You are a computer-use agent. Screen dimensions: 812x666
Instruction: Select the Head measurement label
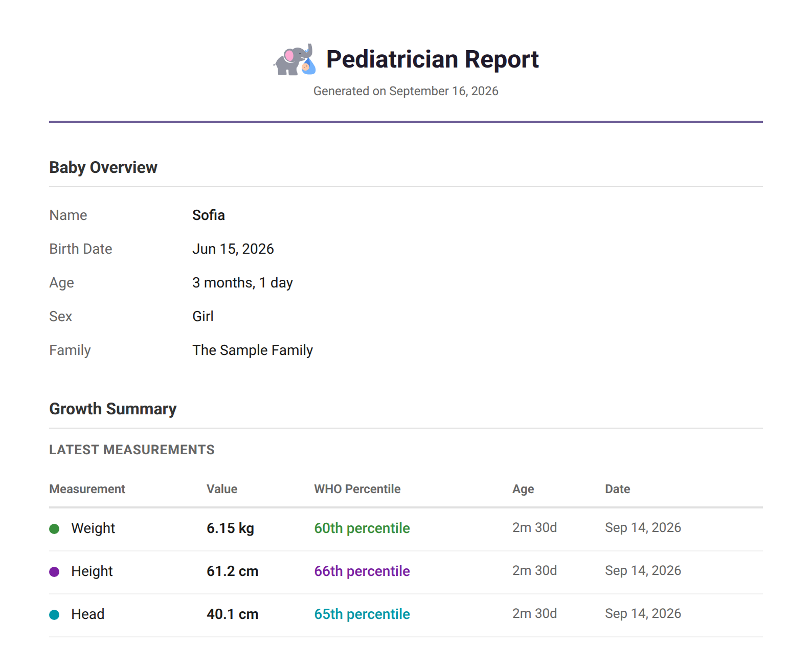pyautogui.click(x=88, y=614)
